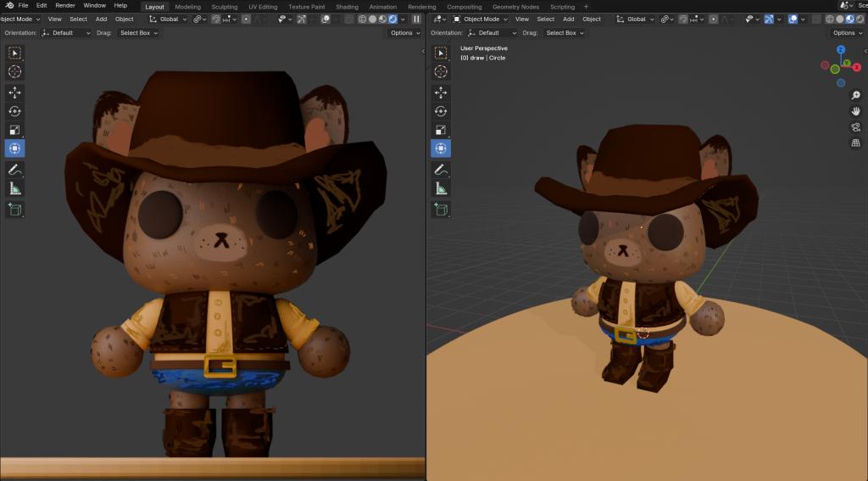Image resolution: width=868 pixels, height=481 pixels.
Task: Click the zoom magnifier icon in right viewport
Action: click(x=856, y=96)
